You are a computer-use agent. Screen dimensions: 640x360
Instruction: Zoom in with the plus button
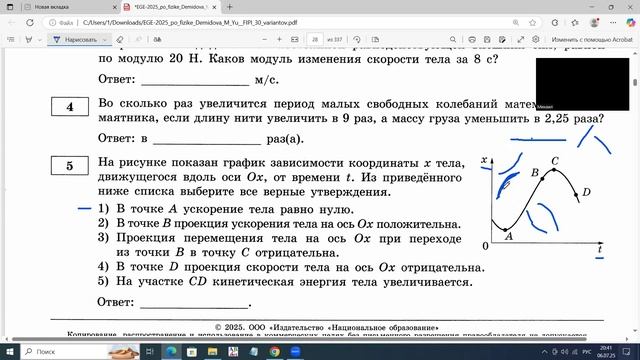click(x=279, y=40)
